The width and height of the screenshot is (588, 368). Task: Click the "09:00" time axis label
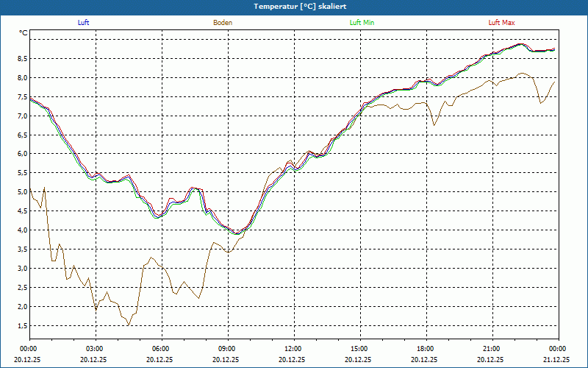(228, 349)
